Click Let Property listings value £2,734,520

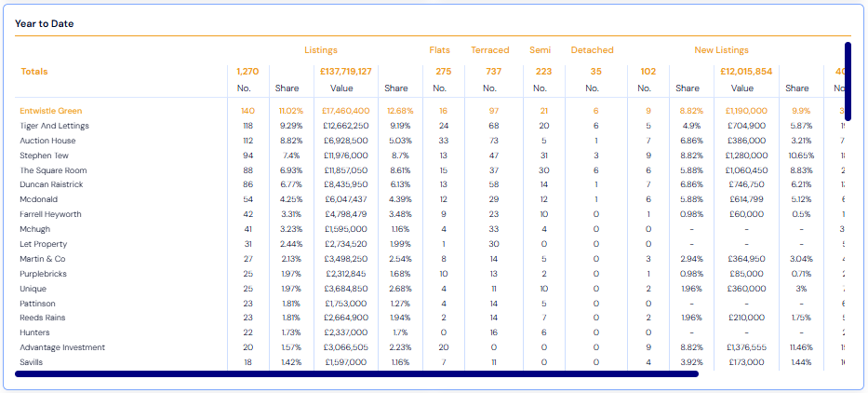pyautogui.click(x=345, y=244)
